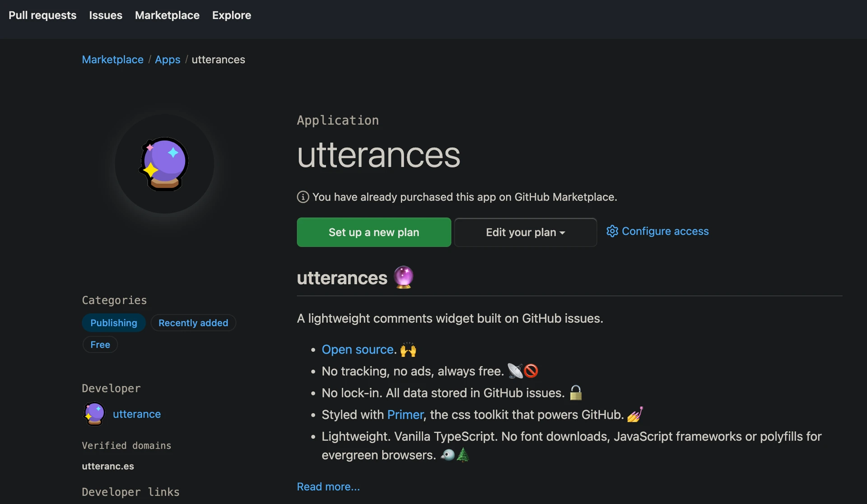Click the Apps breadcrumb link
The width and height of the screenshot is (867, 504).
coord(168,59)
